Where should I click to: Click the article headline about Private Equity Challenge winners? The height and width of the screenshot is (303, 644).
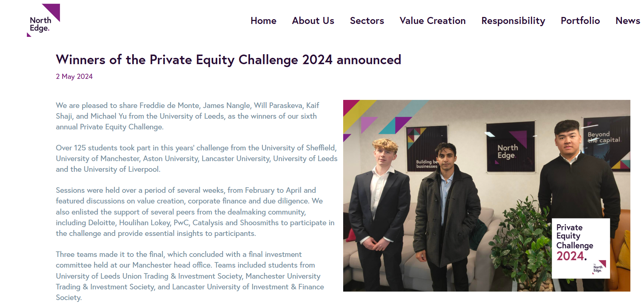click(228, 60)
